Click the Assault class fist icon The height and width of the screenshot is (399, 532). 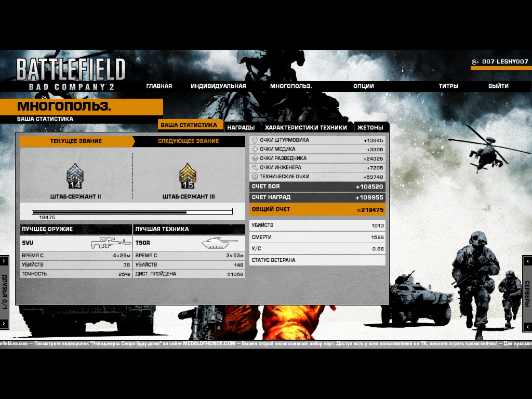[255, 140]
